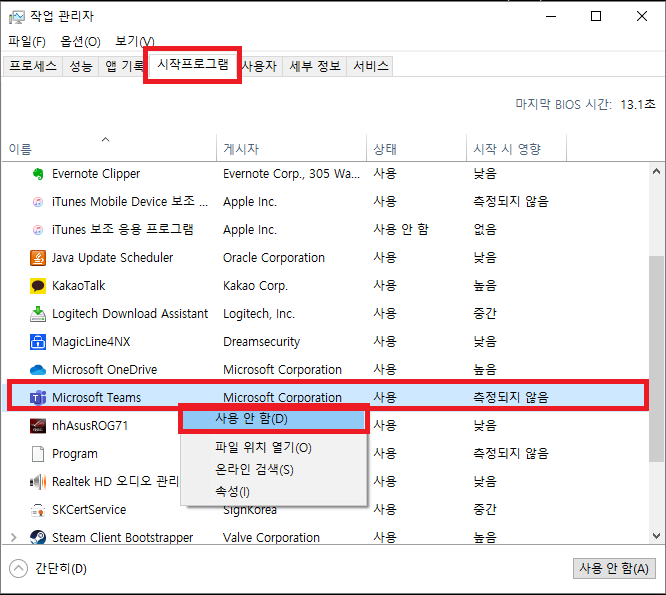
Task: Click Kakao Corp. publisher cell
Action: [x=255, y=286]
